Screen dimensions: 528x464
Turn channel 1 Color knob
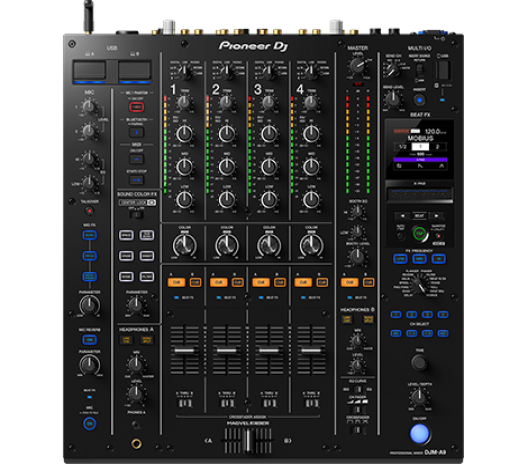point(185,245)
